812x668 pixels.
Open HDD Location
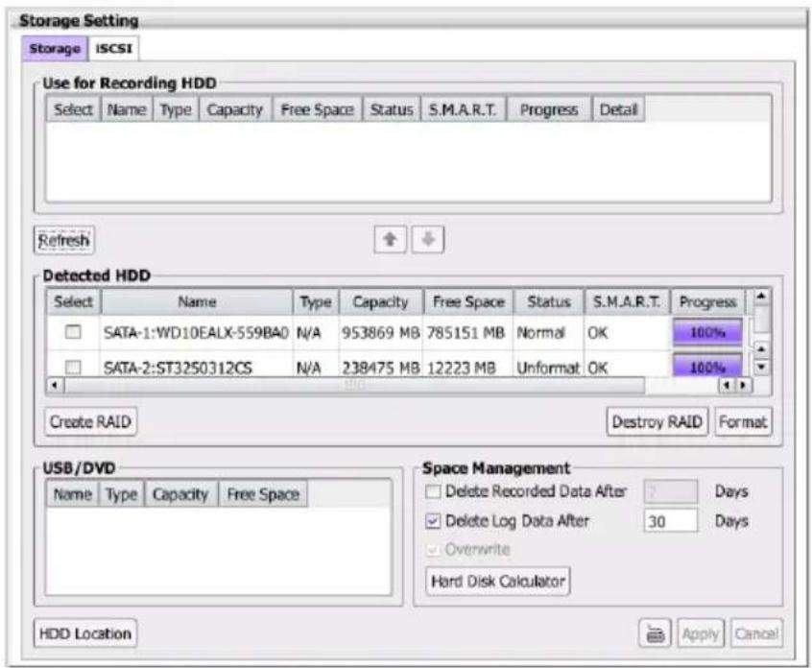(85, 633)
